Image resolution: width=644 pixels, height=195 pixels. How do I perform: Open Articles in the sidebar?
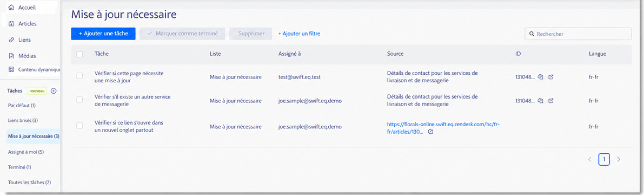click(27, 24)
